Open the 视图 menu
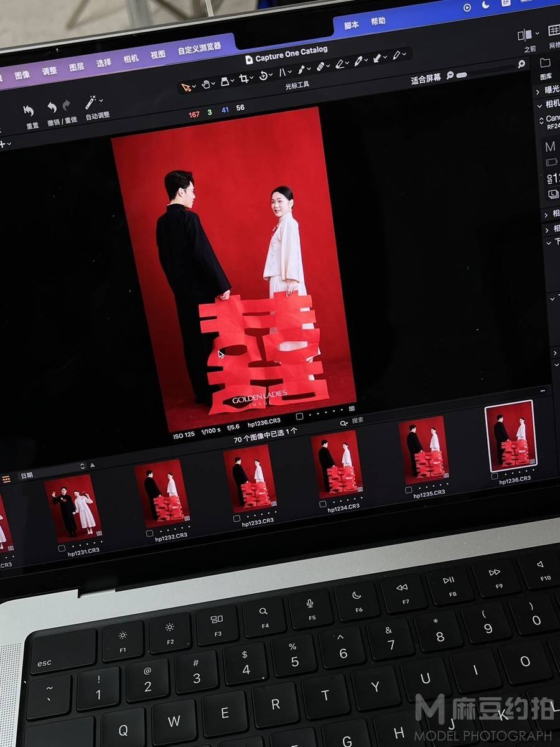Screen dimensions: 560x747 point(157,54)
